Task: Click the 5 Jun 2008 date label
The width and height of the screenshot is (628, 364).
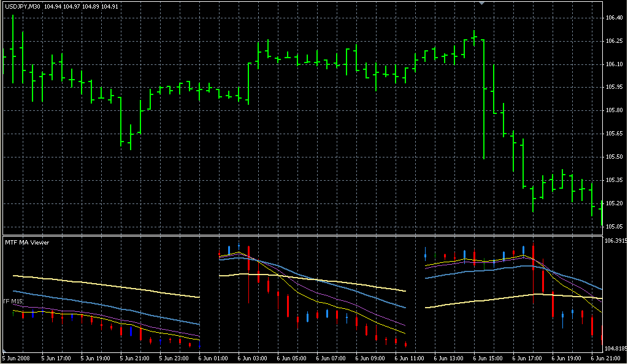Action: pyautogui.click(x=17, y=358)
